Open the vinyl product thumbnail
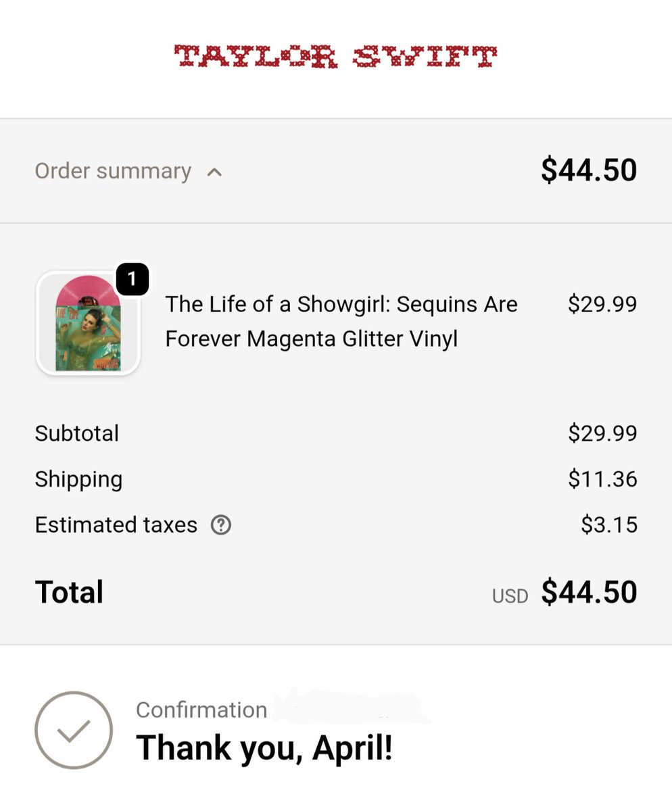Viewport: 672px width, 811px height. click(x=88, y=323)
